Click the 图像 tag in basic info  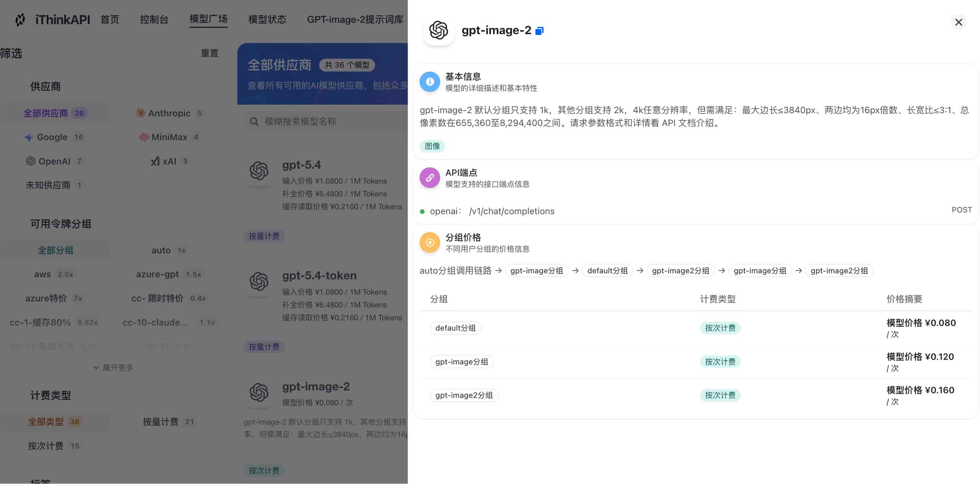pyautogui.click(x=432, y=146)
